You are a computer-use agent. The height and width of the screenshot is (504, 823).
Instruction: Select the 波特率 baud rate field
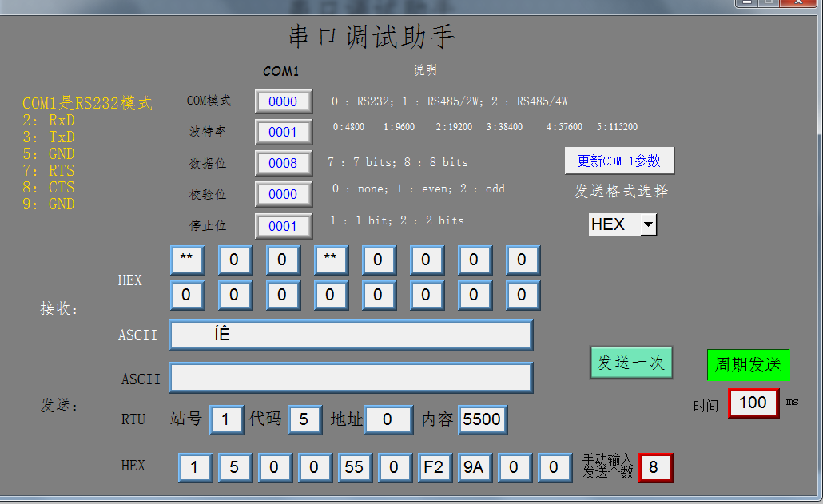click(x=283, y=132)
